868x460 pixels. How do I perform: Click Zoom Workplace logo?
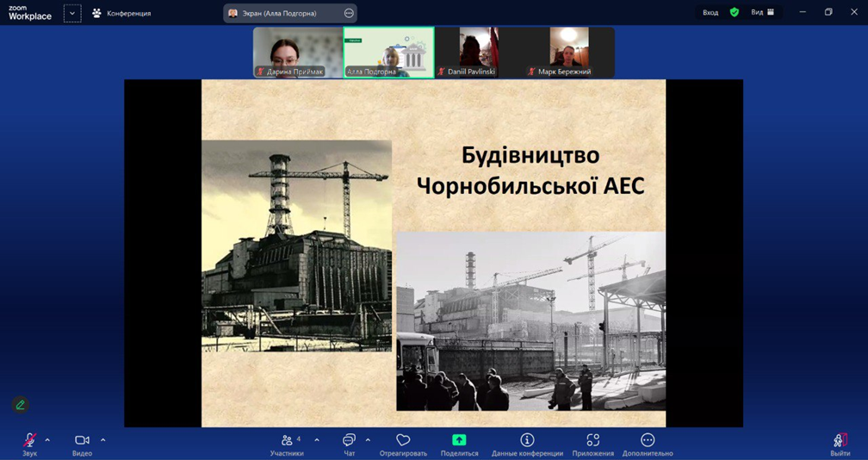point(30,13)
